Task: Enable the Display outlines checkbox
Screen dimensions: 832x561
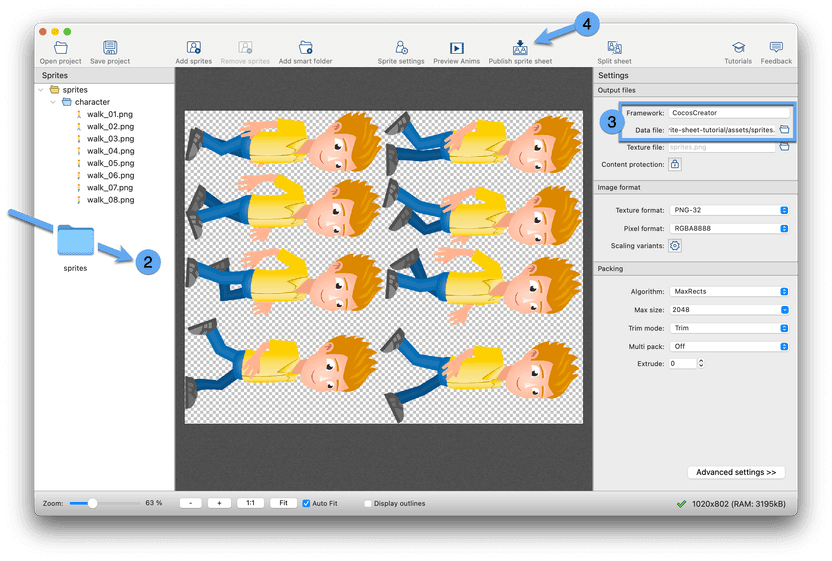Action: click(368, 503)
